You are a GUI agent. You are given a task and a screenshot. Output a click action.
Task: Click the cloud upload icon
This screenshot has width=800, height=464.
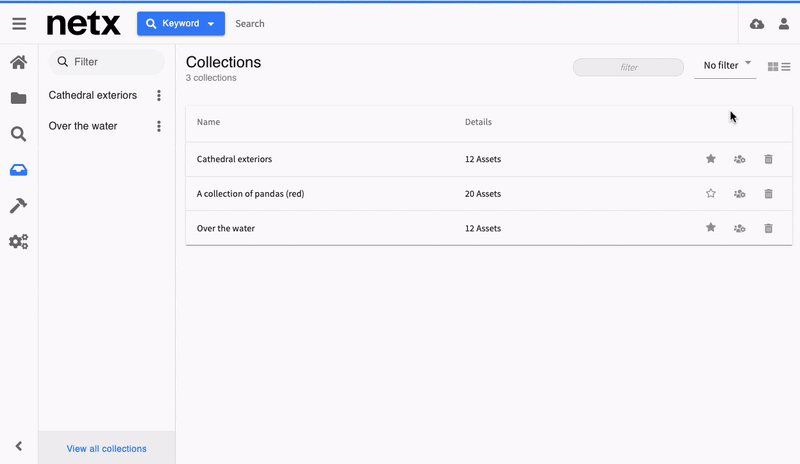[756, 23]
